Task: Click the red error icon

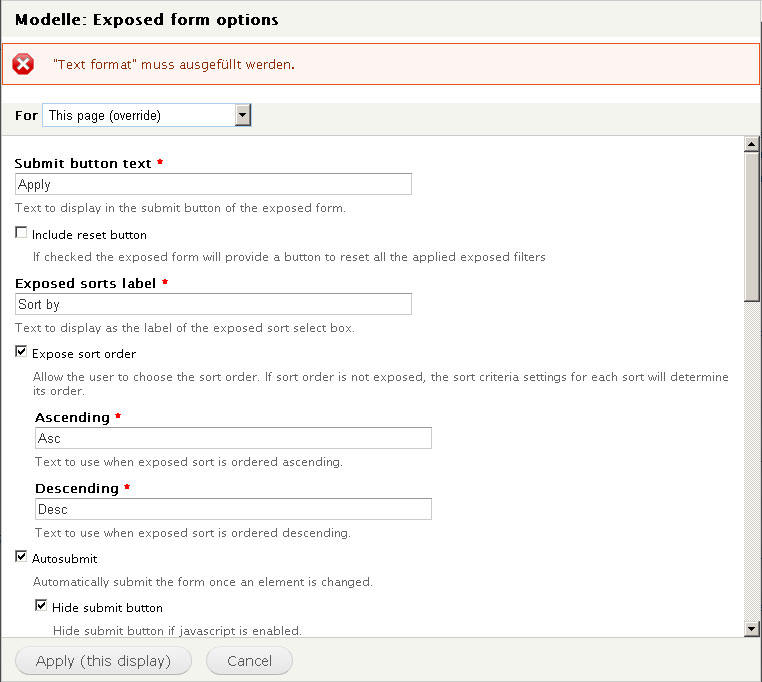Action: 23,64
